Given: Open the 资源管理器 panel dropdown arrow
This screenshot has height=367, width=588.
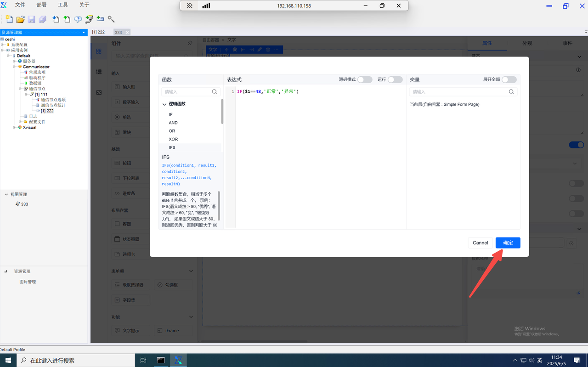Looking at the screenshot, I should [x=84, y=33].
